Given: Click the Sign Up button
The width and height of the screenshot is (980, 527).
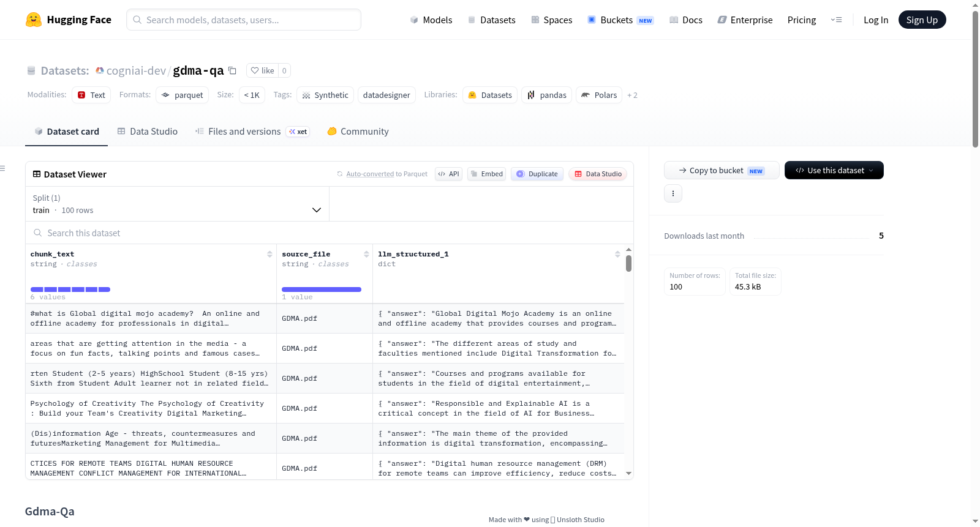Looking at the screenshot, I should coord(922,20).
